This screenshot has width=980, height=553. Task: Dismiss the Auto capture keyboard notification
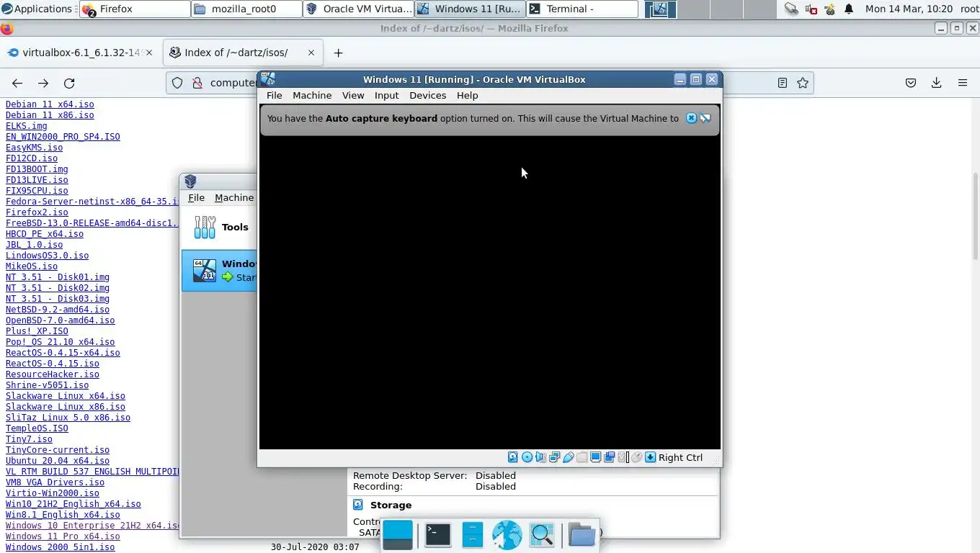pos(691,118)
